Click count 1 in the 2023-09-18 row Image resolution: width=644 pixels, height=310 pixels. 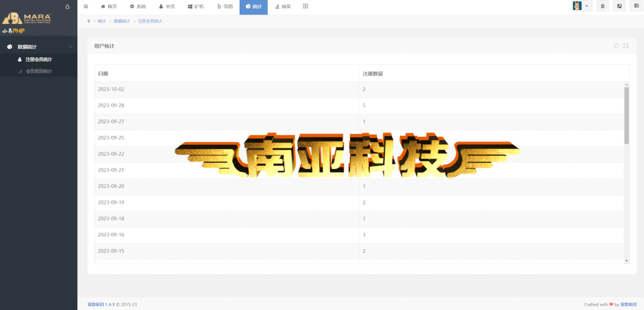click(364, 218)
